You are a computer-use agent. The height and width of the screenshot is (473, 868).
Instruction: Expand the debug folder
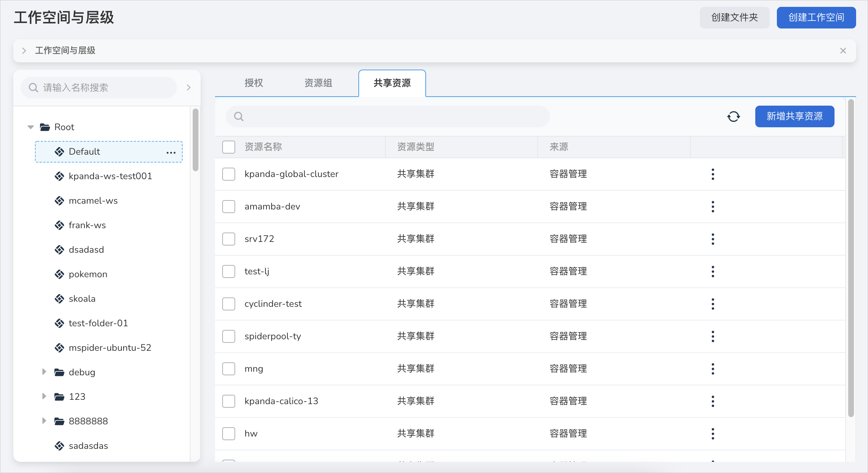(44, 372)
